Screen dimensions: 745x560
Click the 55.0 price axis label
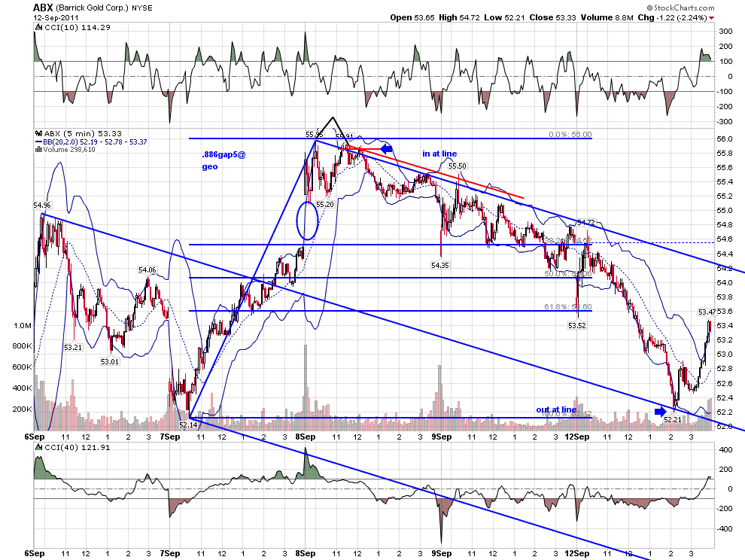725,211
